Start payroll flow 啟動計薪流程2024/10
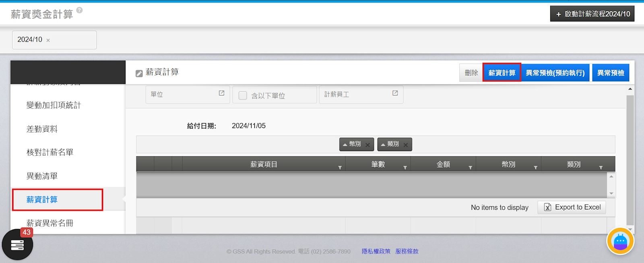 coord(592,14)
